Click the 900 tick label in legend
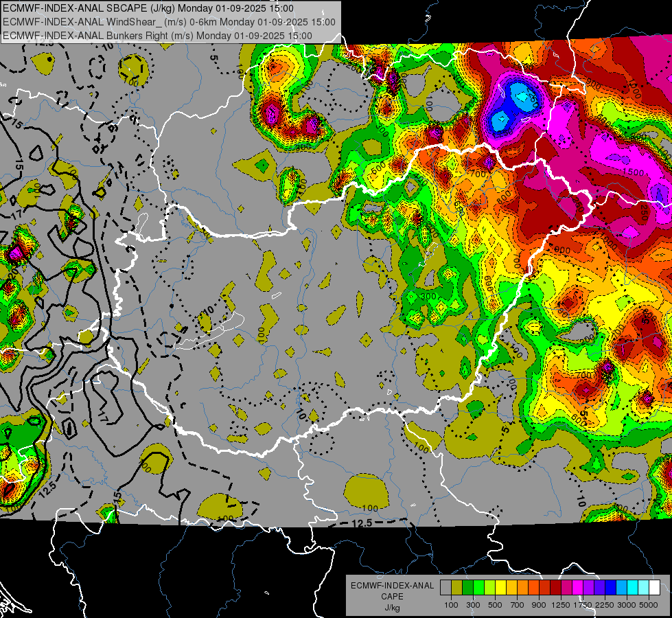The width and height of the screenshot is (672, 618). [539, 605]
